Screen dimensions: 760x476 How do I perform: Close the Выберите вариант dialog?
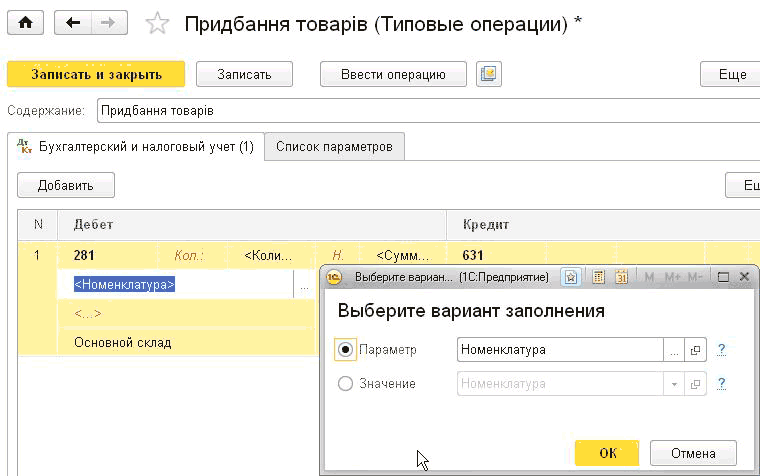(744, 277)
